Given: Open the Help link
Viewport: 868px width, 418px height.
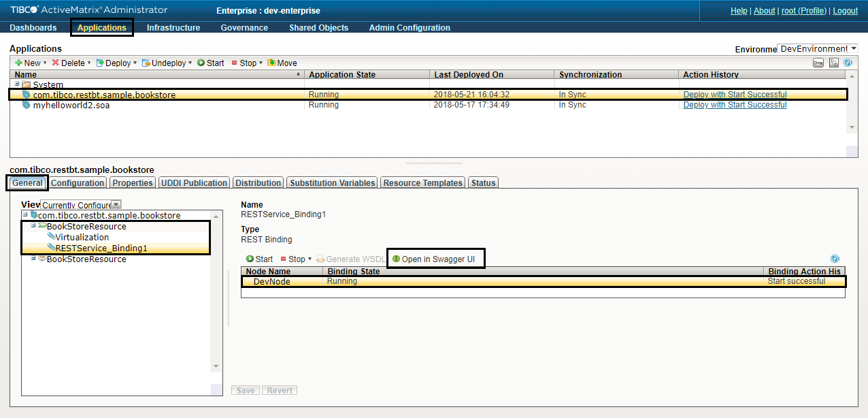Looking at the screenshot, I should pos(739,11).
